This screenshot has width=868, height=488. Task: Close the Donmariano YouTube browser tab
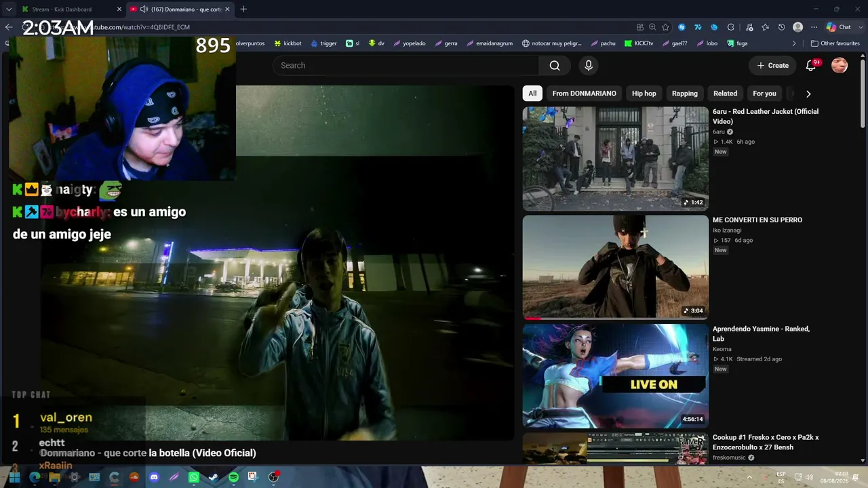[227, 9]
